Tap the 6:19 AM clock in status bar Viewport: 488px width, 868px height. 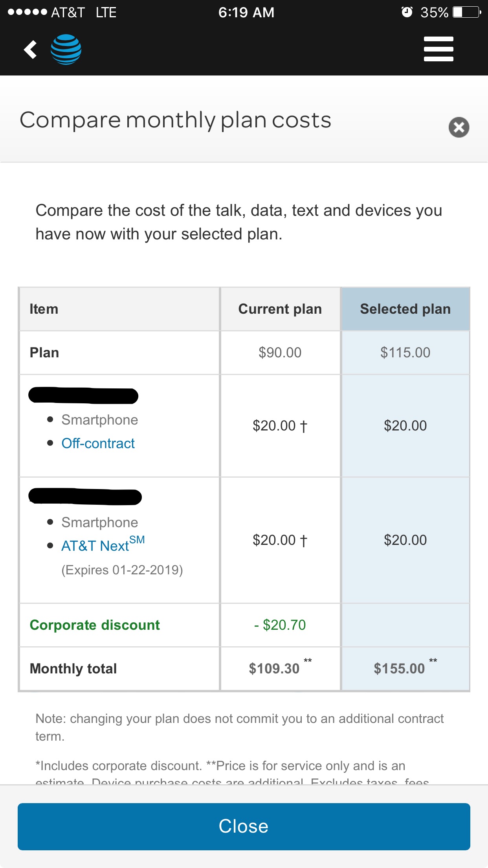pyautogui.click(x=246, y=12)
